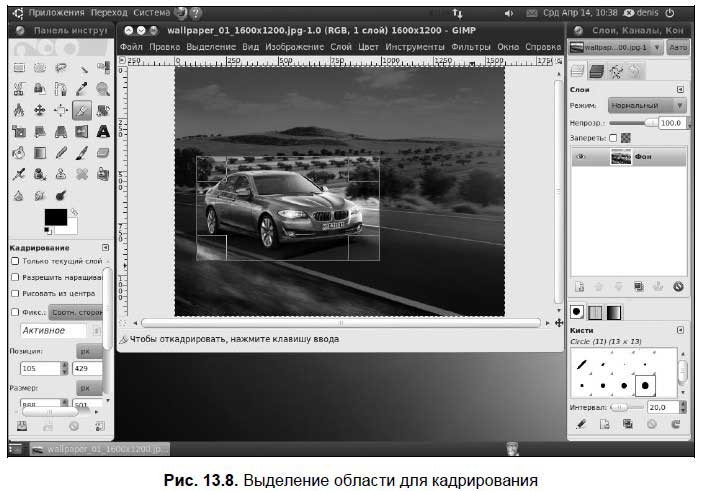Select the Airbrush tool
Screen dimensions: 703x491
19,174
